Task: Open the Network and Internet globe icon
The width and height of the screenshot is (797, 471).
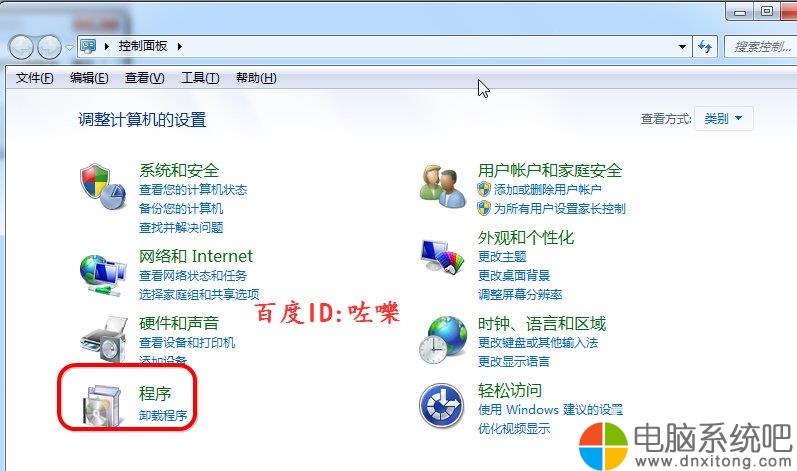Action: pyautogui.click(x=103, y=275)
